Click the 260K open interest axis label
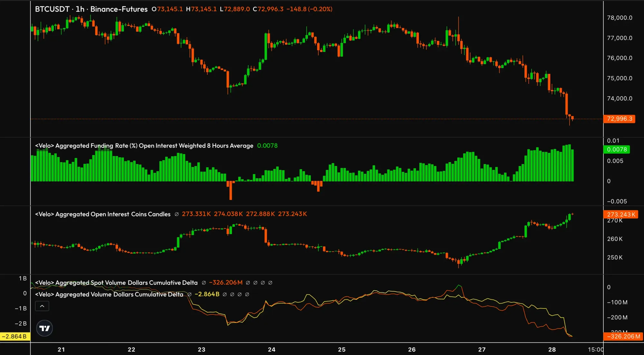 click(x=615, y=239)
